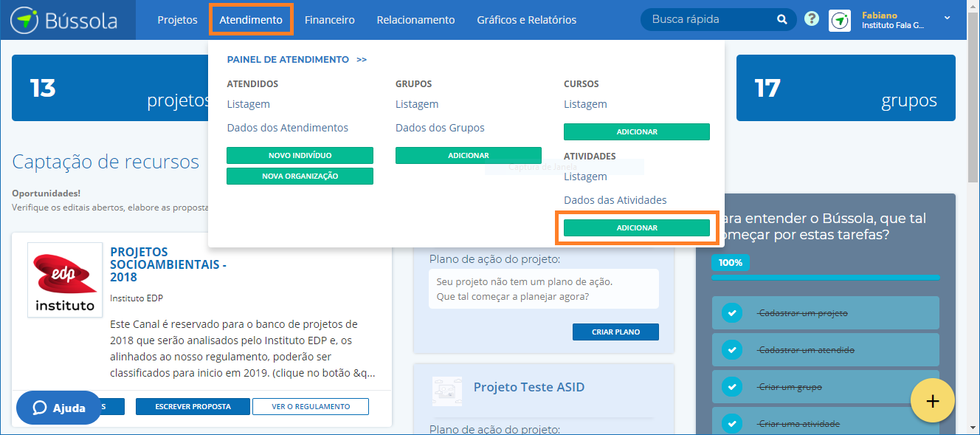Open the Financeiro menu
Screen dimensions: 980x435
pyautogui.click(x=329, y=20)
